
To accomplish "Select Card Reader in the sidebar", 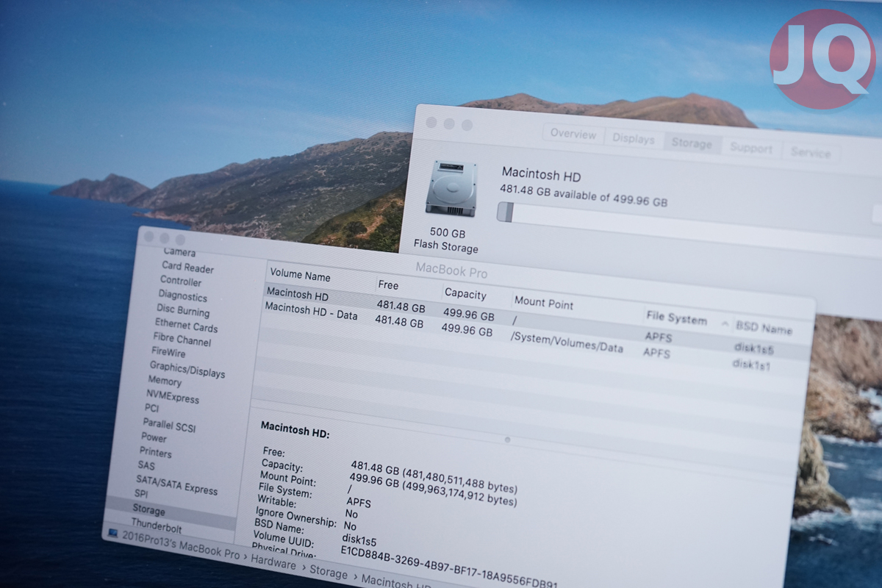I will pos(187,267).
